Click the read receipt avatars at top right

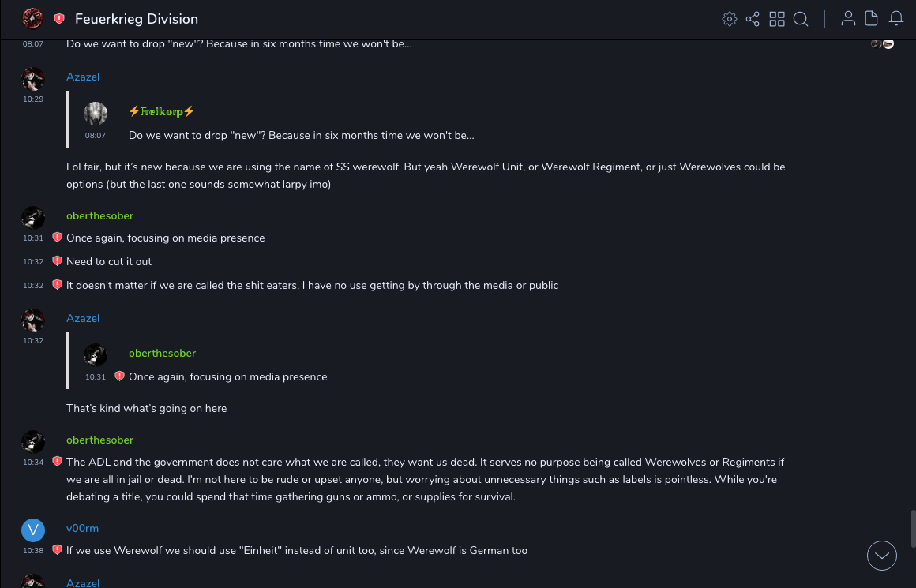coord(882,44)
